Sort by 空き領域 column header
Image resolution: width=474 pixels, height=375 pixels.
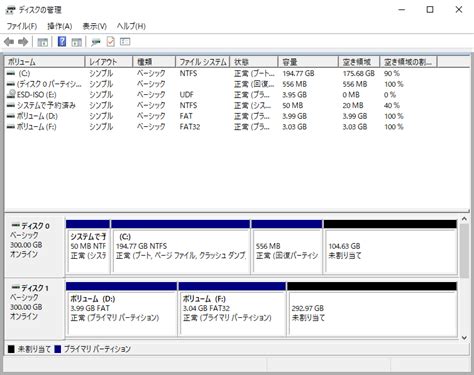[359, 62]
